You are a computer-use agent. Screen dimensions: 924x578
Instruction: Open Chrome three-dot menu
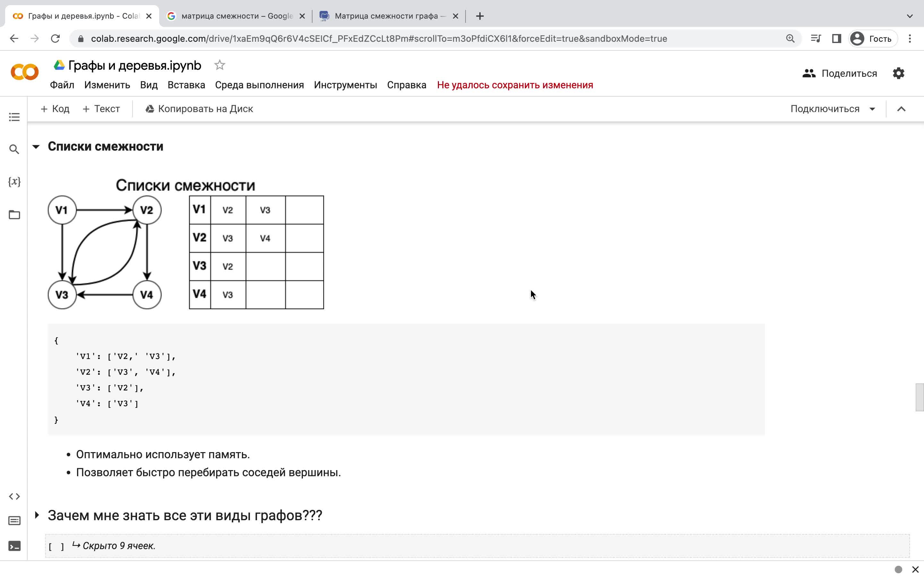click(910, 39)
